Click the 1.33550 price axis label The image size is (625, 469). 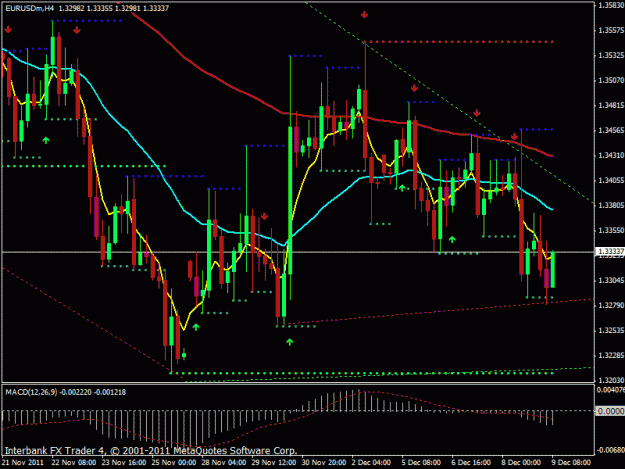611,230
